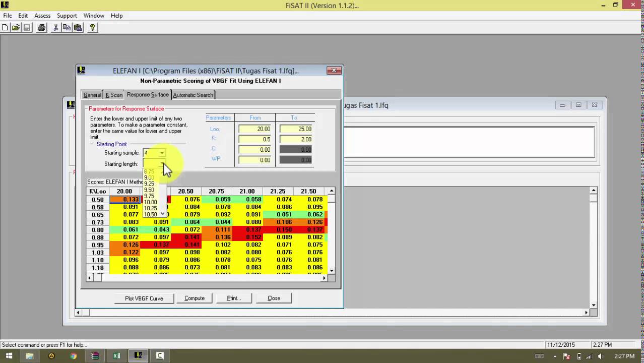Image resolution: width=644 pixels, height=363 pixels.
Task: Switch to the K Scan tab
Action: (x=114, y=95)
